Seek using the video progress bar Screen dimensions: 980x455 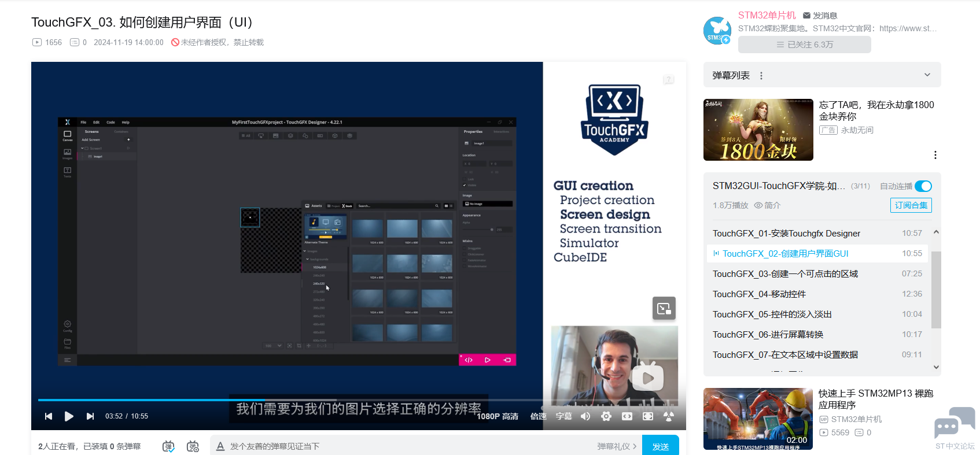point(359,399)
